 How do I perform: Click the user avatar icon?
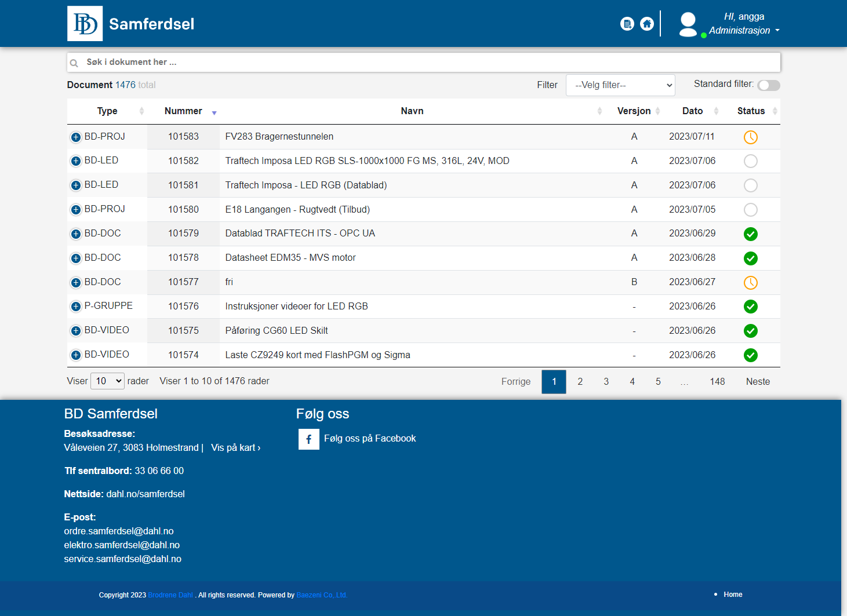(x=688, y=24)
